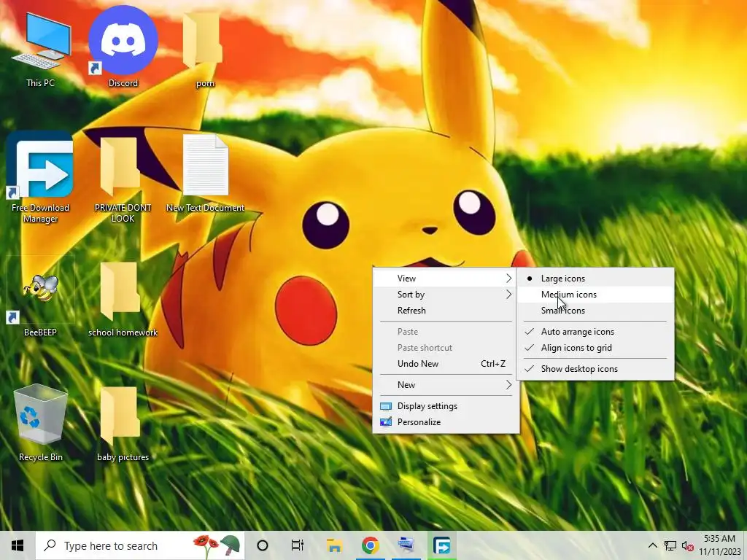The image size is (747, 560).
Task: Select the Free Download Manager desktop shortcut
Action: pyautogui.click(x=41, y=178)
